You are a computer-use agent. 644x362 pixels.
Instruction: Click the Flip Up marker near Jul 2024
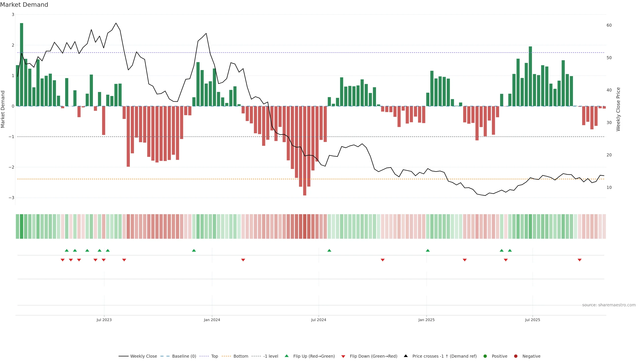coord(329,250)
